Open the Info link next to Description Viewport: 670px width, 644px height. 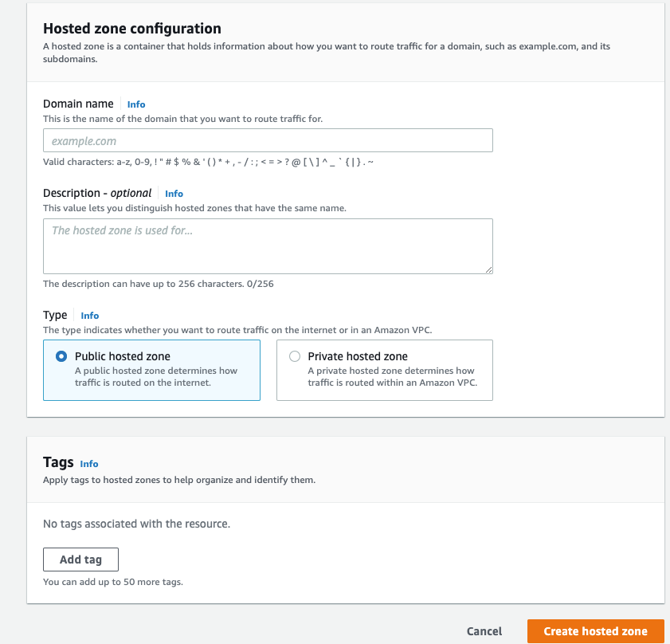(x=174, y=194)
